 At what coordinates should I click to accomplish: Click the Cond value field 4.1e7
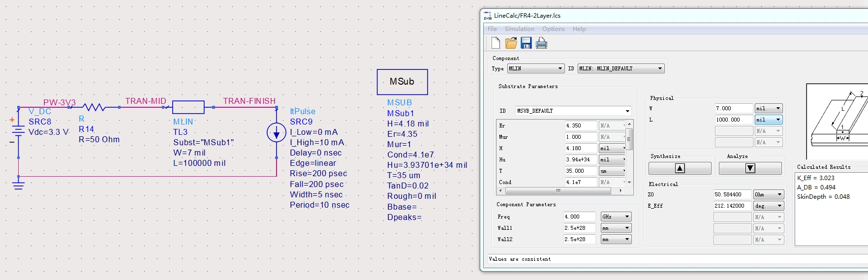(x=581, y=182)
